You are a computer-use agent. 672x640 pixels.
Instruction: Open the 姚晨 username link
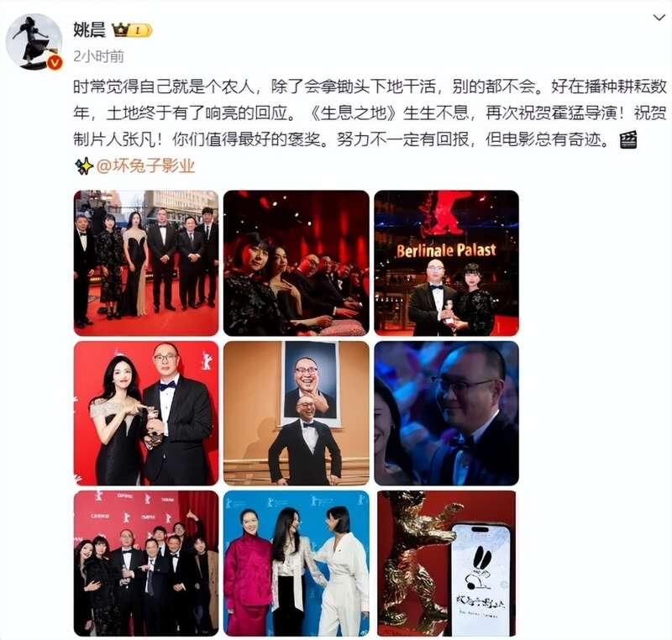click(x=90, y=29)
